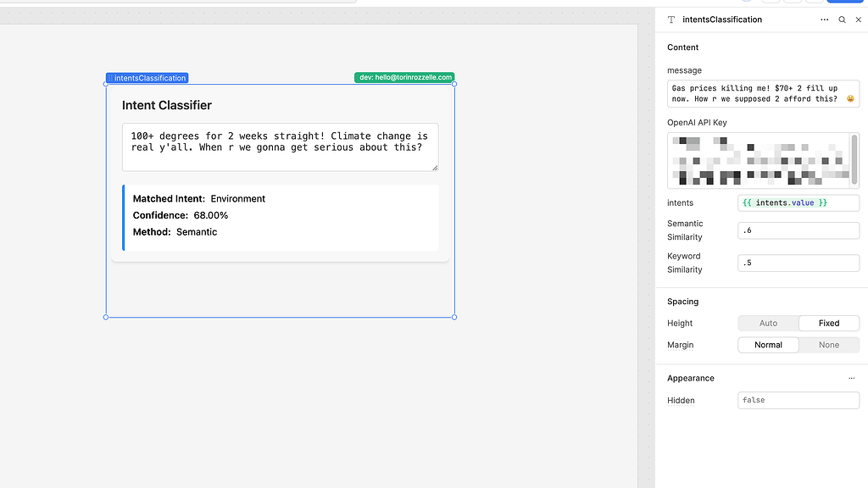This screenshot has height=488, width=868.
Task: Open the panel's more options menu
Action: [824, 19]
